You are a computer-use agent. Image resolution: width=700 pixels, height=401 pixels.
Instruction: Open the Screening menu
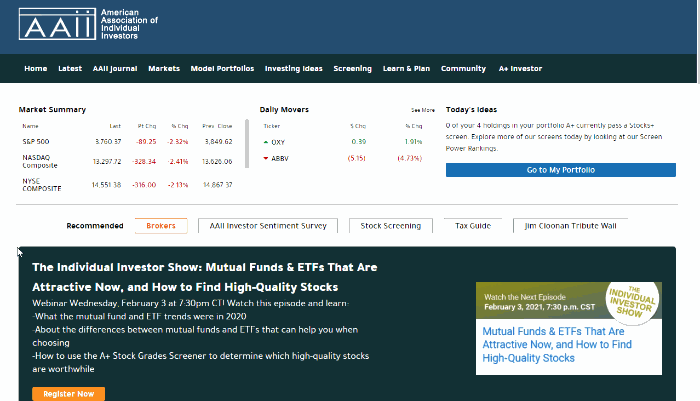click(x=352, y=68)
